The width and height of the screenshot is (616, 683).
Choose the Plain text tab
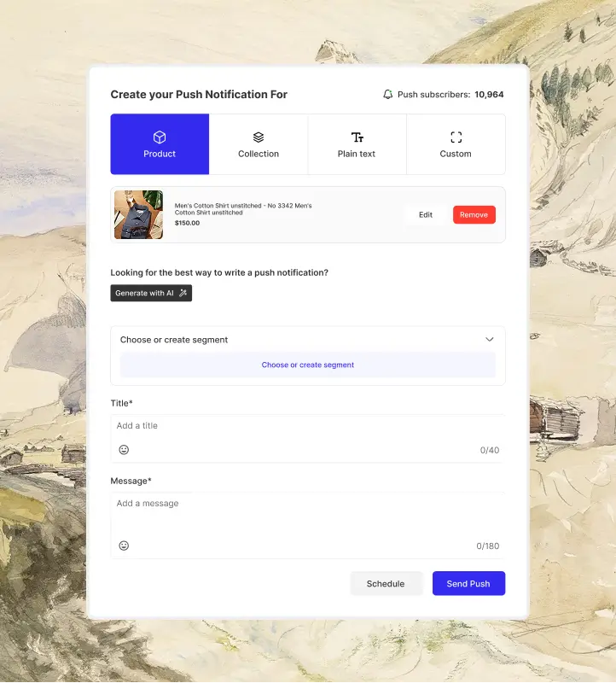click(357, 144)
